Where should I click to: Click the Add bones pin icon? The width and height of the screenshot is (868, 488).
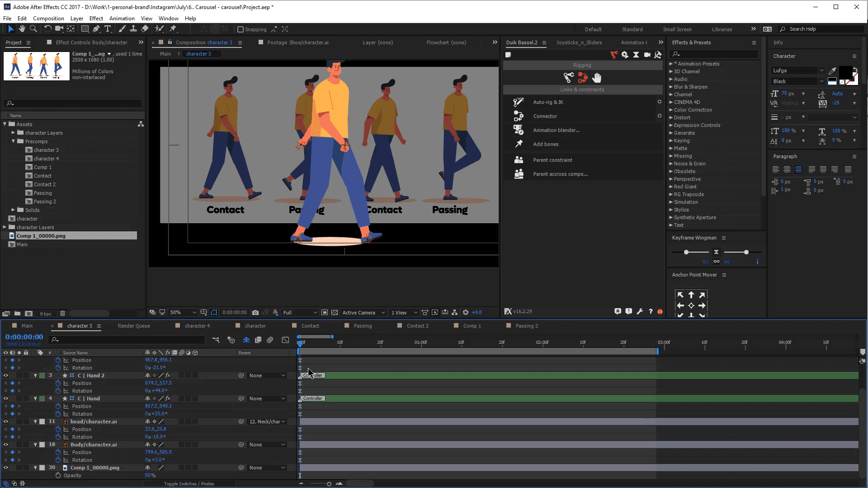pyautogui.click(x=519, y=144)
